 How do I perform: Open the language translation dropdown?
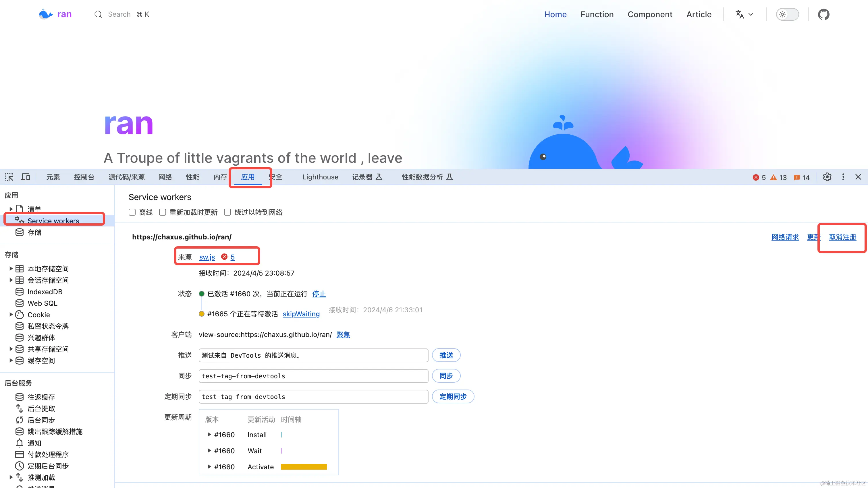(x=744, y=14)
